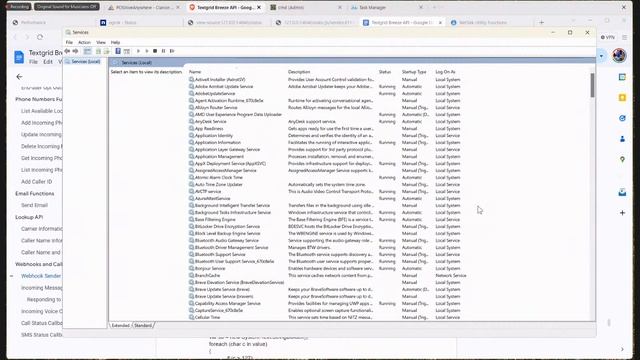Click the VPN button in browser toolbar
This screenshot has width=640, height=360.
pos(608,37)
